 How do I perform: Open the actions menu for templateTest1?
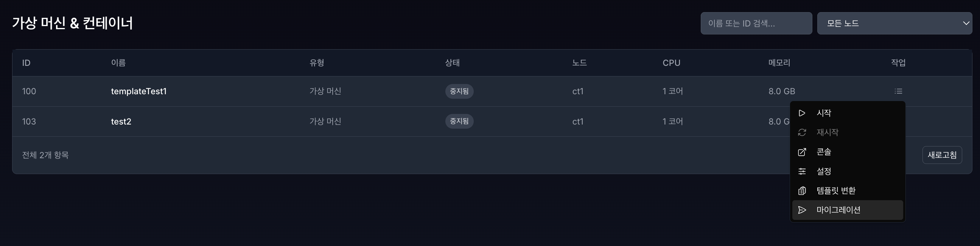tap(898, 91)
